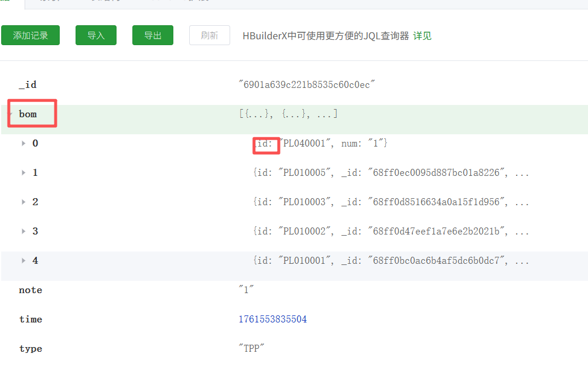The height and width of the screenshot is (367, 588).
Task: Select the _id value string
Action: click(x=306, y=85)
